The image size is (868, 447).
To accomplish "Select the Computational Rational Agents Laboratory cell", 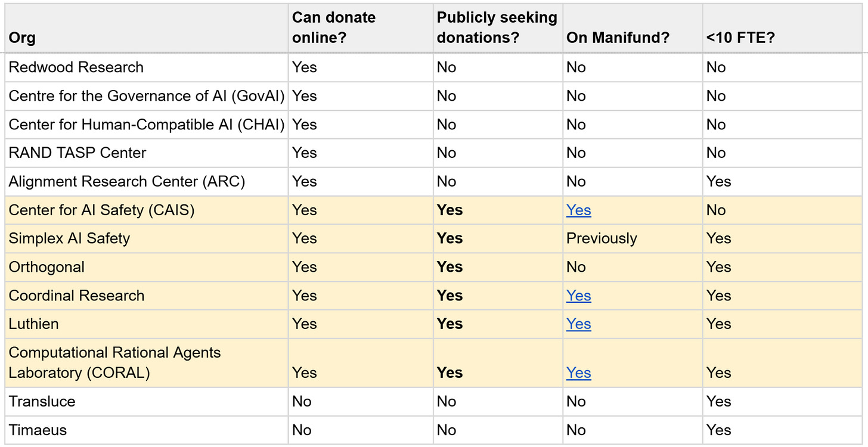I will click(146, 363).
